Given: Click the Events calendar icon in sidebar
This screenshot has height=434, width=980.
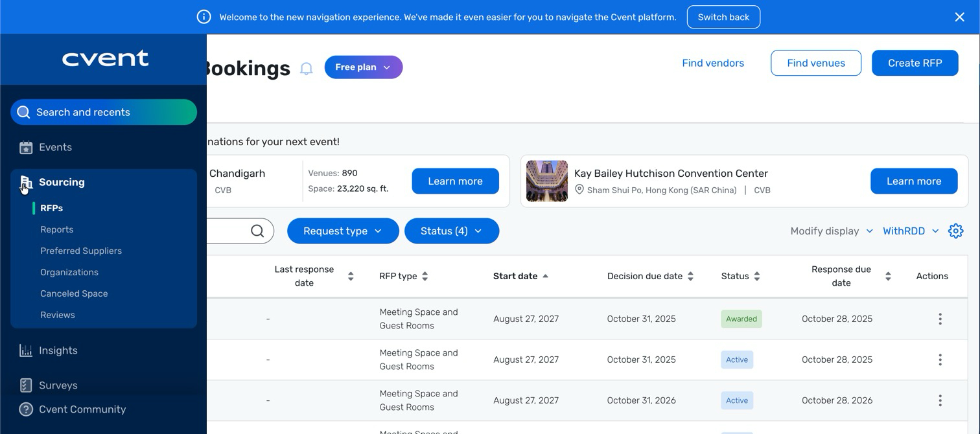Looking at the screenshot, I should 26,148.
